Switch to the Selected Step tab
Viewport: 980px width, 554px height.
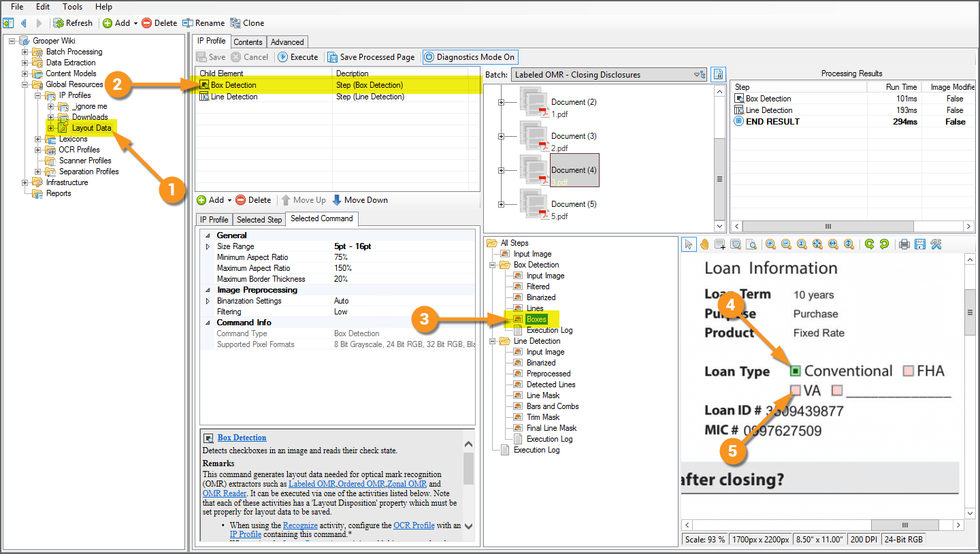pos(259,219)
